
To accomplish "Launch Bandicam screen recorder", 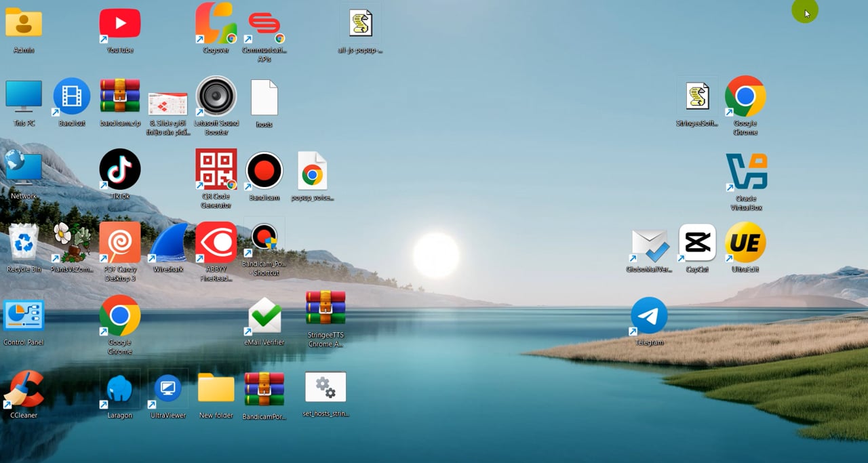I will point(264,171).
